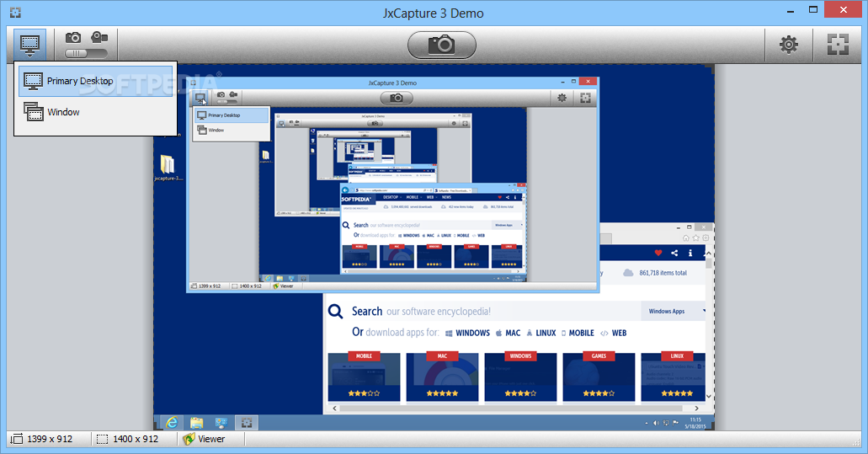Click the info icon on Softpedia header

(x=690, y=253)
